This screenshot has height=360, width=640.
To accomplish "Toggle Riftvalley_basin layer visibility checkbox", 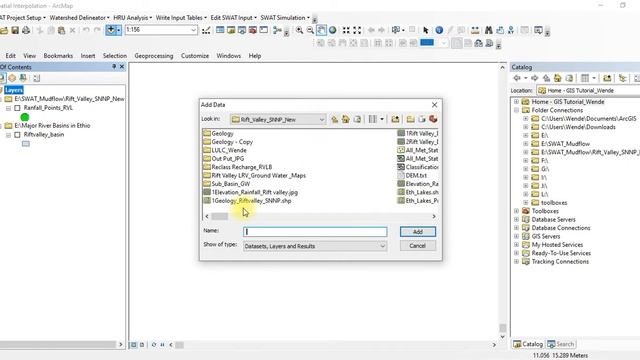I will pyautogui.click(x=17, y=135).
